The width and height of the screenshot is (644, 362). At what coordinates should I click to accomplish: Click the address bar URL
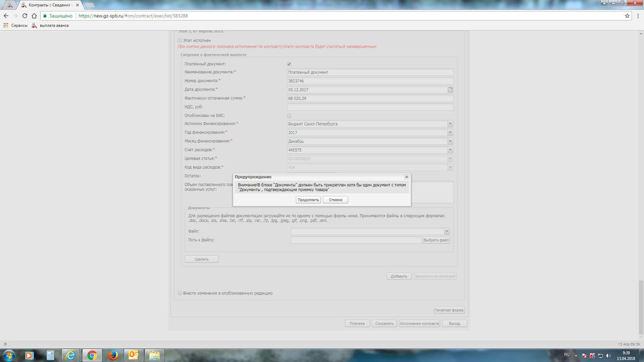point(133,16)
